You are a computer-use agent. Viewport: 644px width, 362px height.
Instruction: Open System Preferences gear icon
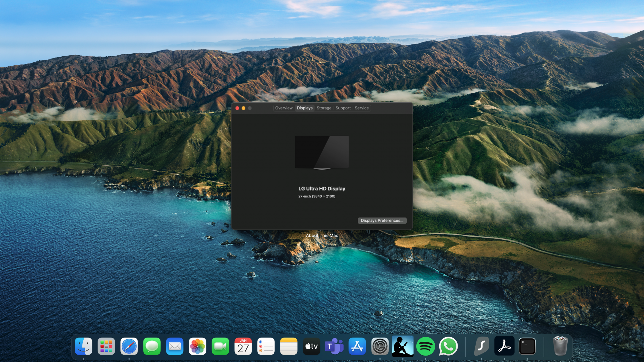pos(380,346)
